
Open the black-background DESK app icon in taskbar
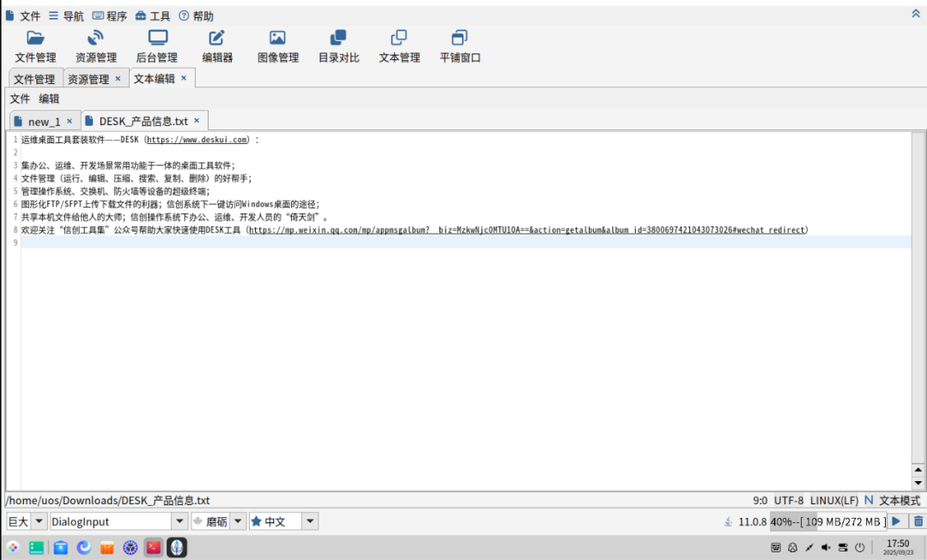coord(177,548)
